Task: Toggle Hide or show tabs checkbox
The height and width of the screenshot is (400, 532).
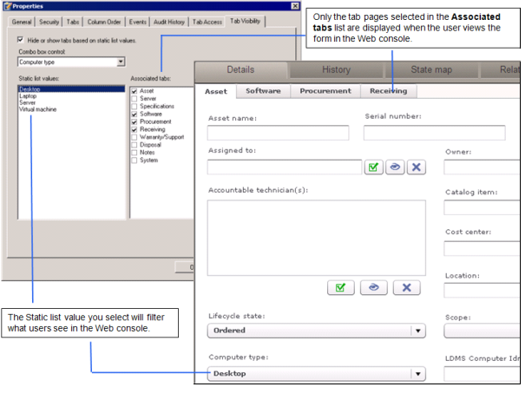Action: point(21,40)
